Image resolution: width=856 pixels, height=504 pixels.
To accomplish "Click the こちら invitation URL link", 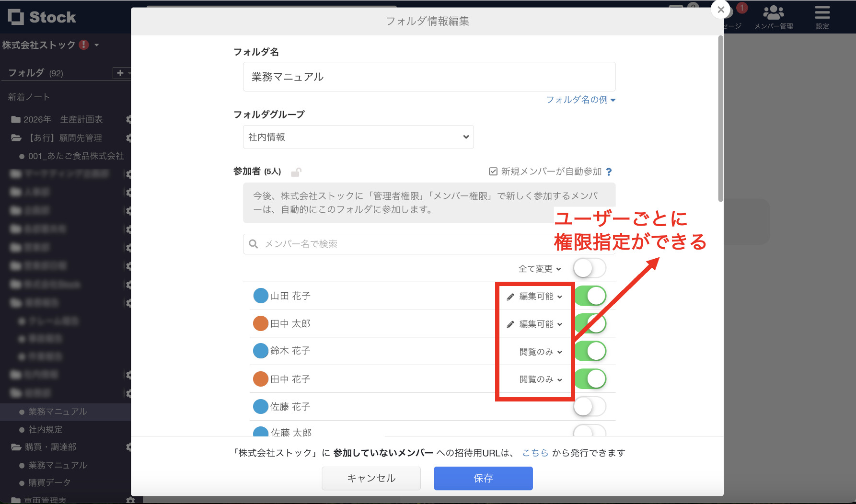I will [534, 452].
